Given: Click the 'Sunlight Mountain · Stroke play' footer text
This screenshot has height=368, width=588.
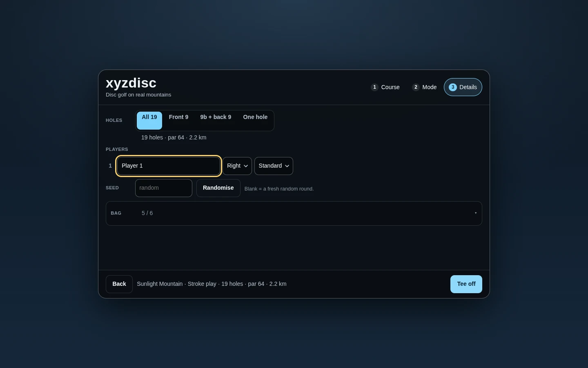Looking at the screenshot, I should click(x=176, y=284).
